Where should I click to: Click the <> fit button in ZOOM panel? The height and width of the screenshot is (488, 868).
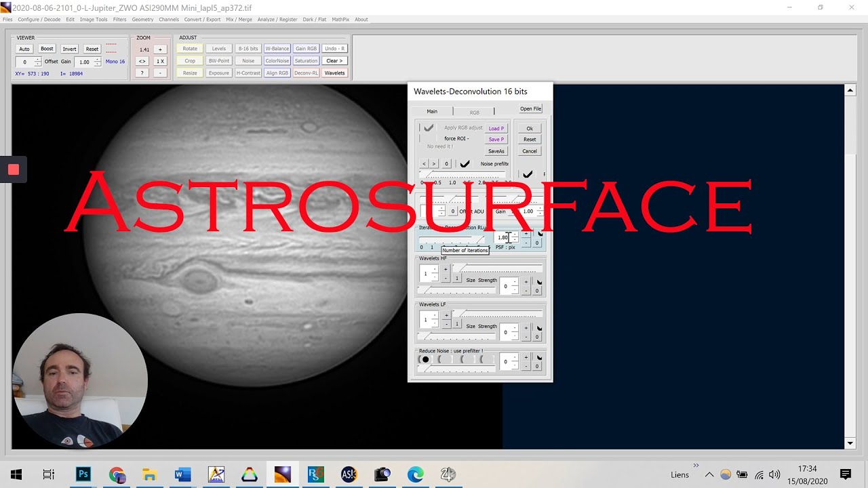pyautogui.click(x=142, y=61)
